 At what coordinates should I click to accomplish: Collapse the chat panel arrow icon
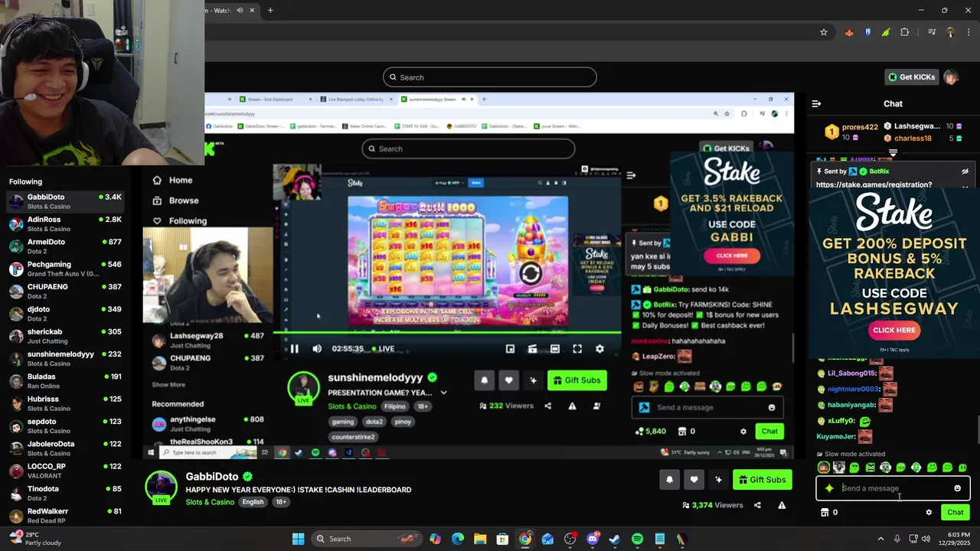816,103
